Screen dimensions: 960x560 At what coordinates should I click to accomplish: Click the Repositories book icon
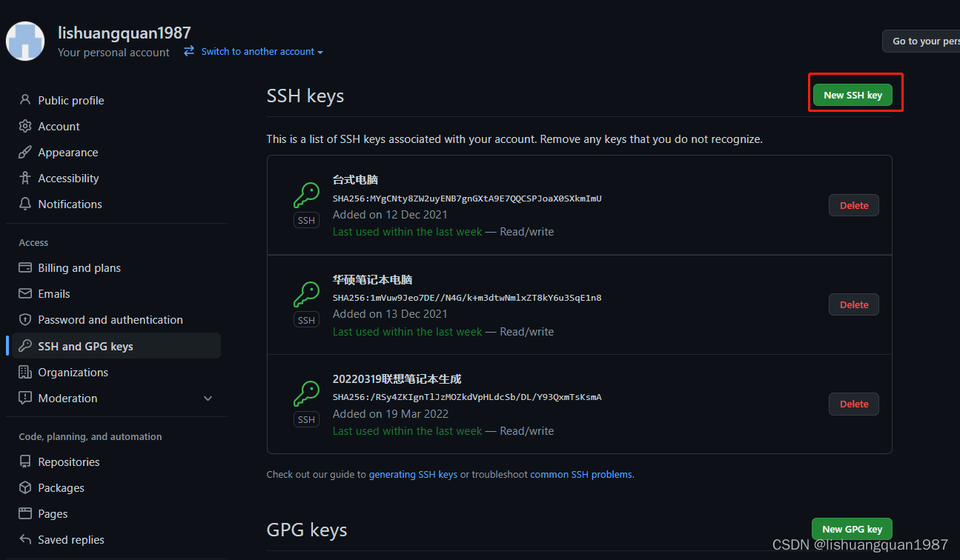point(25,461)
